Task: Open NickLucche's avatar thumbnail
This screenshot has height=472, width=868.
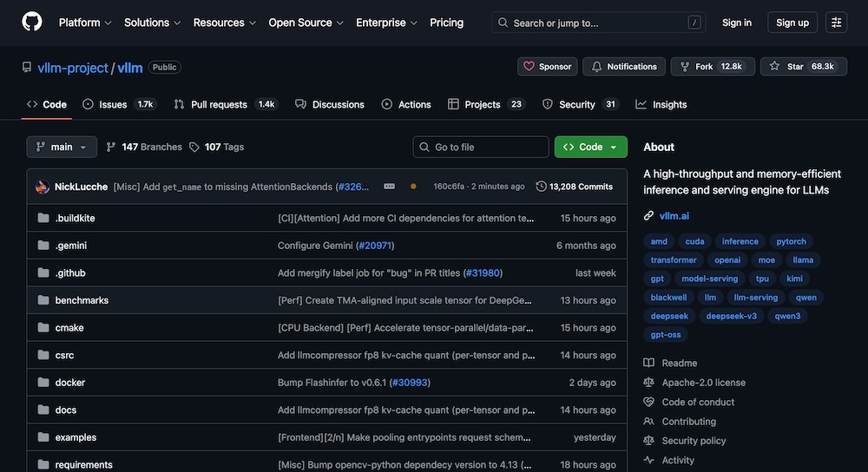Action: 43,187
